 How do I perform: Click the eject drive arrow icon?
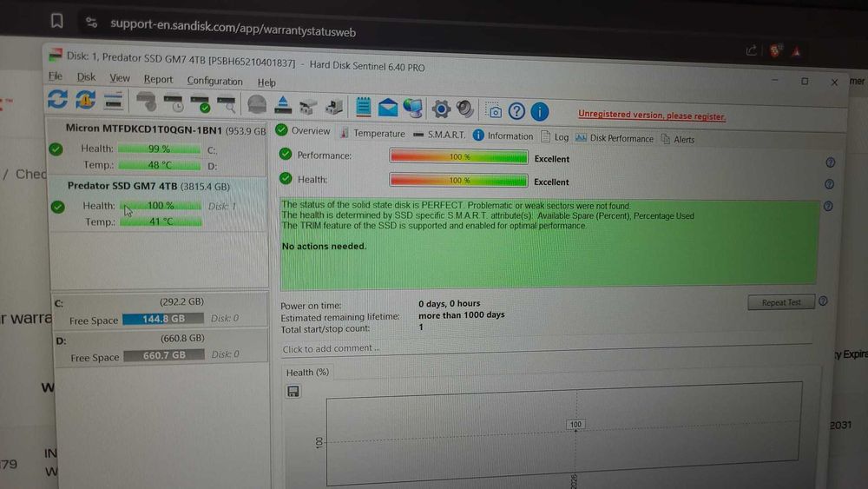pos(283,105)
